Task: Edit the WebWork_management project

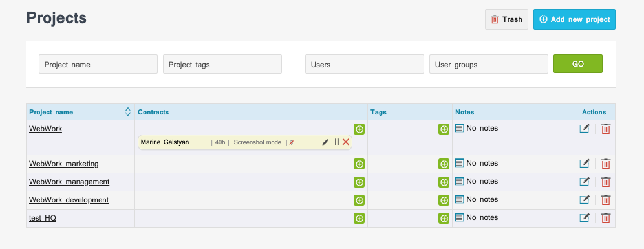Action: [x=585, y=182]
